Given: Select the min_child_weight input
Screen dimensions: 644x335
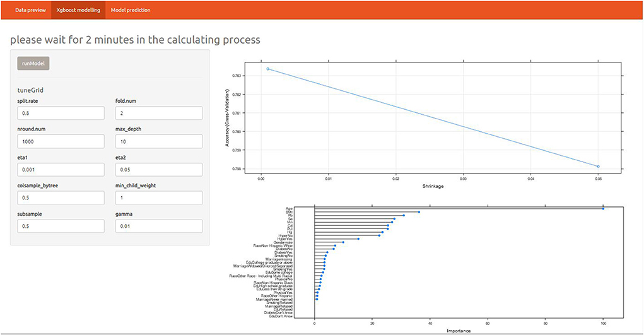Looking at the screenshot, I should [x=159, y=197].
